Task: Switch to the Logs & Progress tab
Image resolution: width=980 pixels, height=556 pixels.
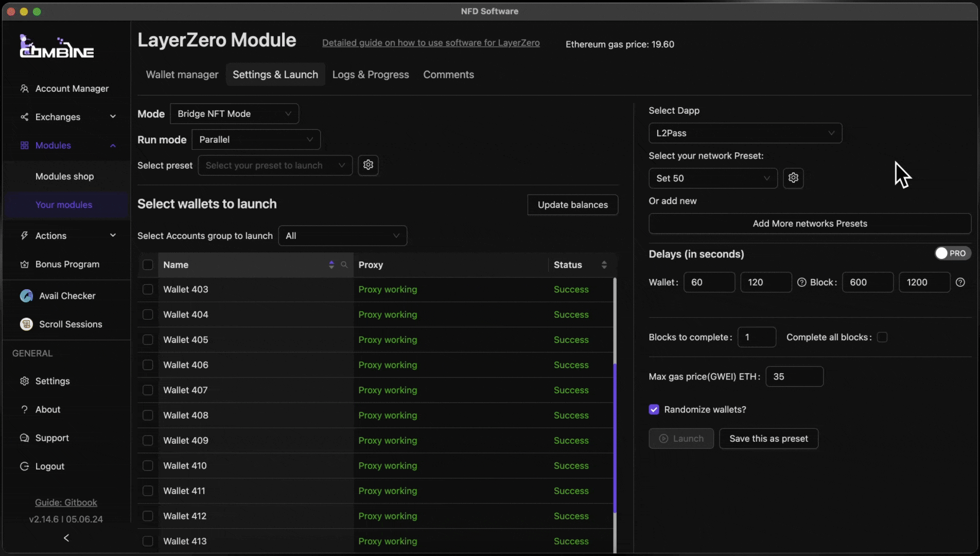Action: pos(370,75)
